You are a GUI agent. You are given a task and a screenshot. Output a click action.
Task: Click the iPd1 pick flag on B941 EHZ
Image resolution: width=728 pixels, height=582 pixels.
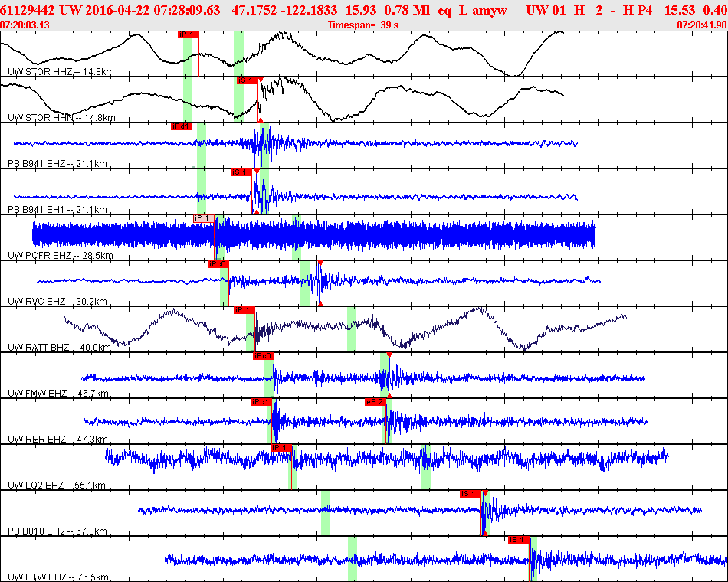coord(182,126)
